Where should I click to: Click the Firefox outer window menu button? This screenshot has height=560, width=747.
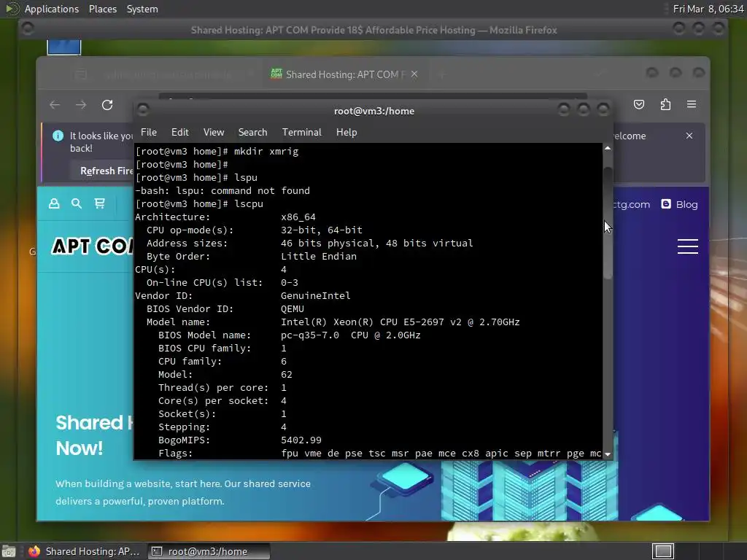pos(28,29)
